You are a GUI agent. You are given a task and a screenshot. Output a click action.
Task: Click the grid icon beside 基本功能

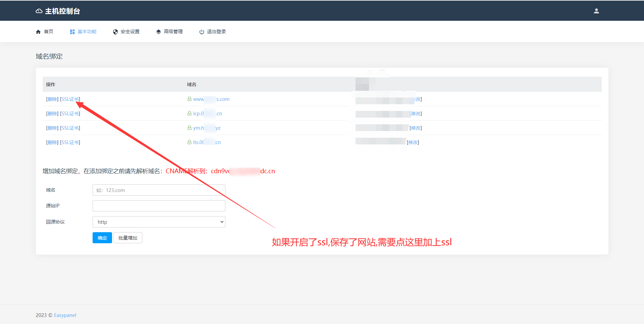coord(72,32)
